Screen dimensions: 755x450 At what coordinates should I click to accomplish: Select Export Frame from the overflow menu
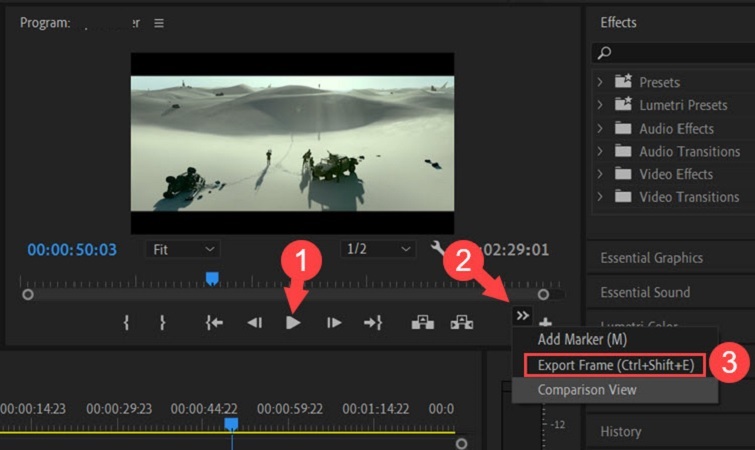(x=615, y=365)
